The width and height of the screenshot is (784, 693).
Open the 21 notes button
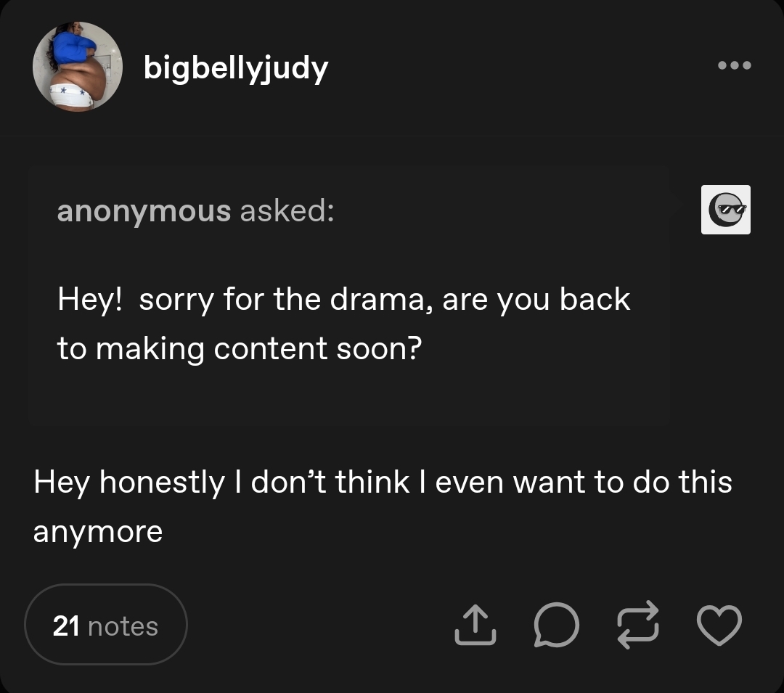pos(106,626)
